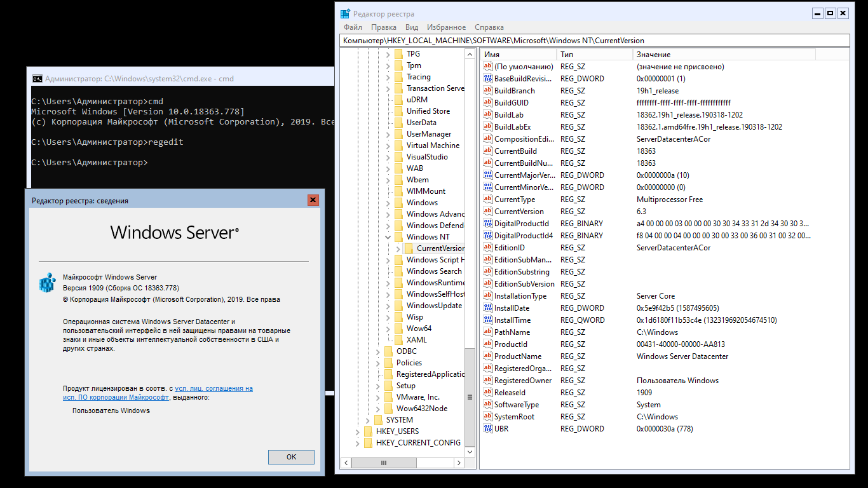Image resolution: width=868 pixels, height=488 pixels.
Task: Select the Windows Defender tree key
Action: pyautogui.click(x=435, y=226)
